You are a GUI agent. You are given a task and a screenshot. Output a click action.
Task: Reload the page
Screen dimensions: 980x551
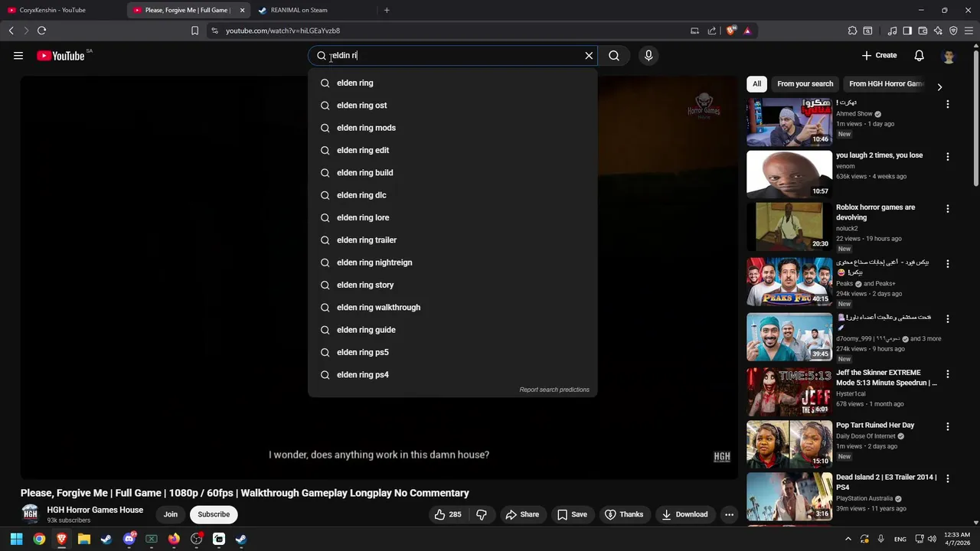(x=41, y=31)
